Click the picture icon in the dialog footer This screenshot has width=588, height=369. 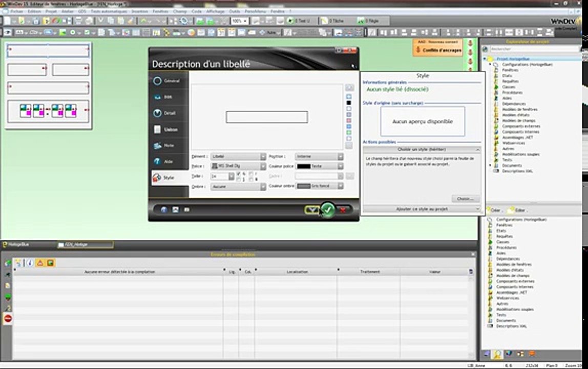tap(175, 210)
